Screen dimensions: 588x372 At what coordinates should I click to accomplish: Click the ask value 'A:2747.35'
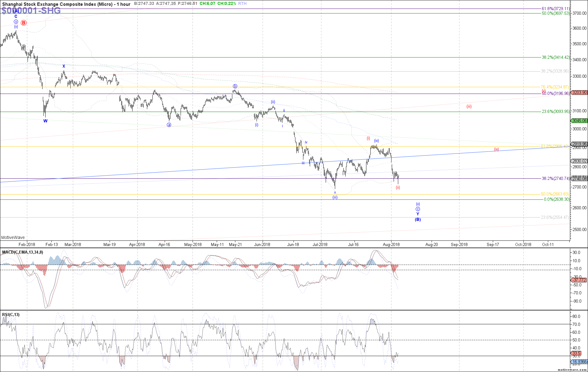tap(166, 4)
